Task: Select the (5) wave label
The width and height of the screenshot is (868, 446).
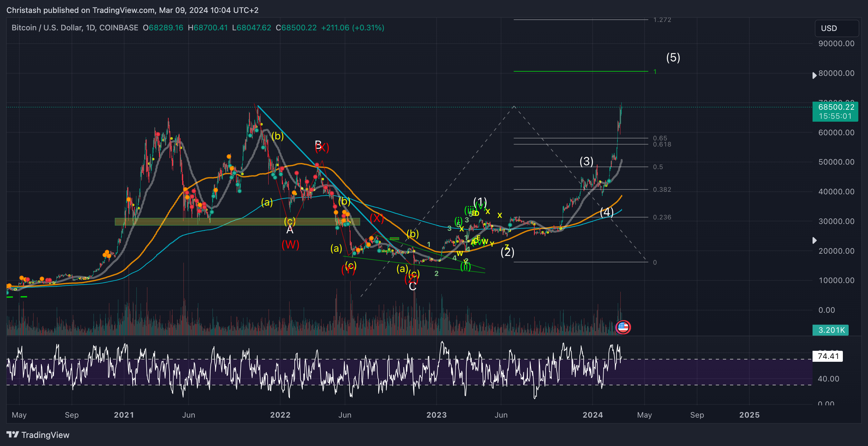Action: [673, 57]
